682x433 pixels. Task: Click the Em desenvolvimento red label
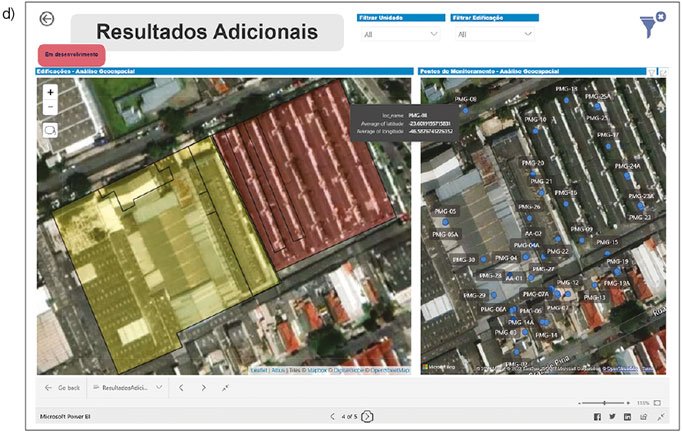pyautogui.click(x=69, y=54)
